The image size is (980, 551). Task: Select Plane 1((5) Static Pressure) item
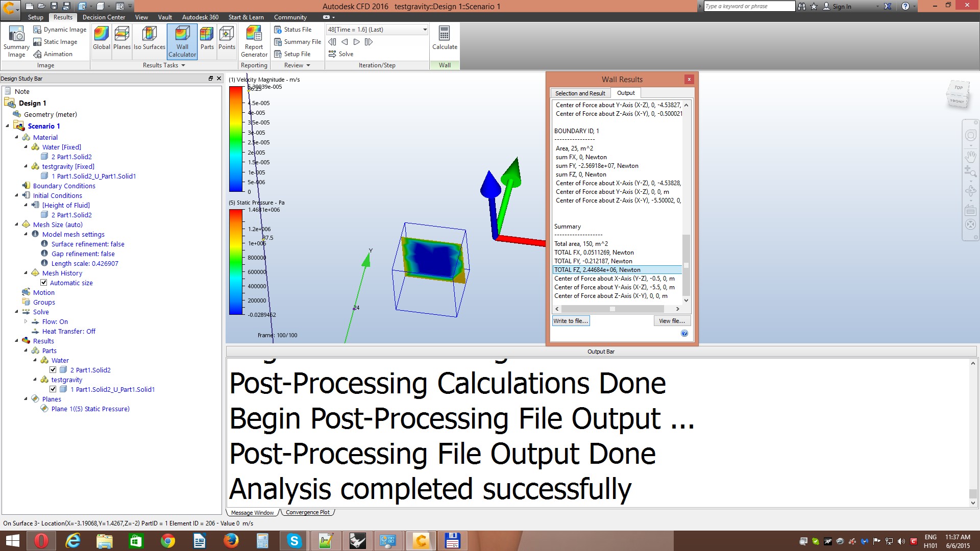[x=90, y=409]
